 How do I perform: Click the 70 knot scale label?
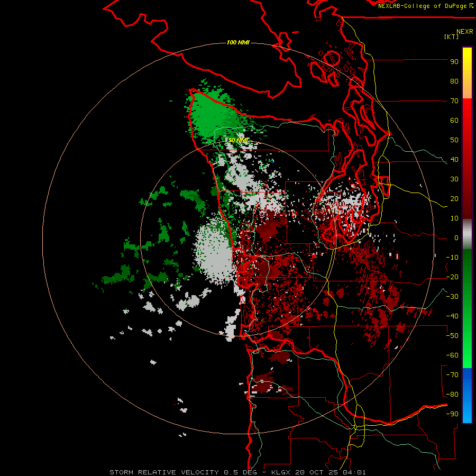pyautogui.click(x=454, y=101)
